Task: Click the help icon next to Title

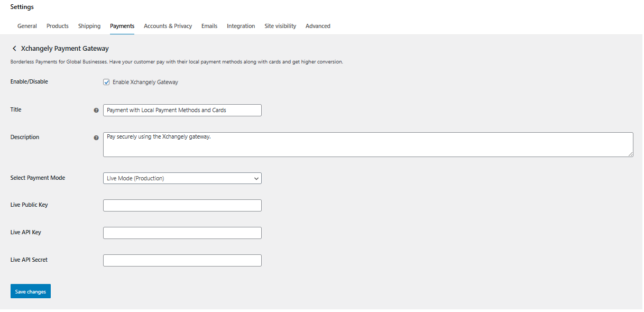Action: 96,110
